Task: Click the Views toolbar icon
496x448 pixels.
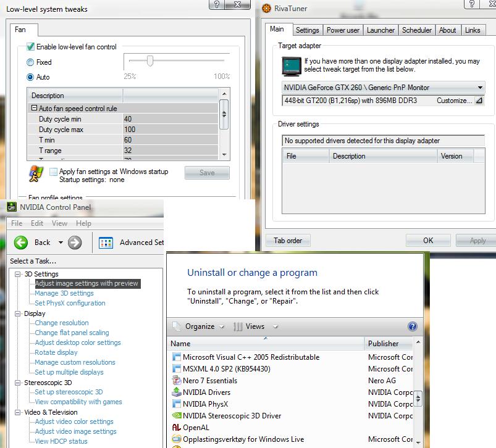Action: [x=238, y=326]
